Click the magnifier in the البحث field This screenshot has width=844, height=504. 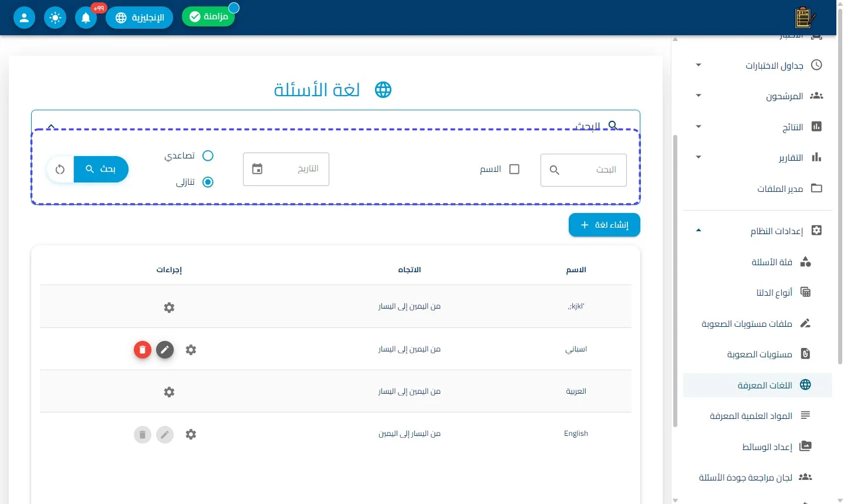click(554, 170)
